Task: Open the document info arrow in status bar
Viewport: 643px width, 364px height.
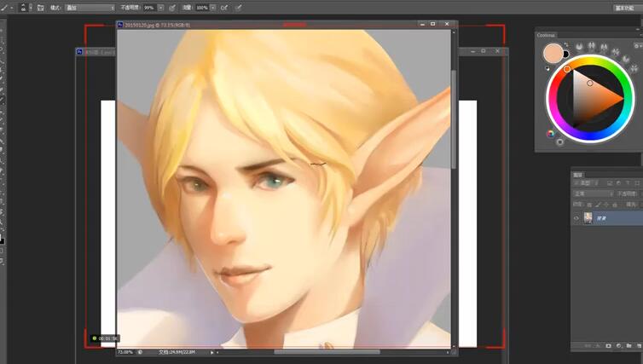Action: tap(212, 352)
